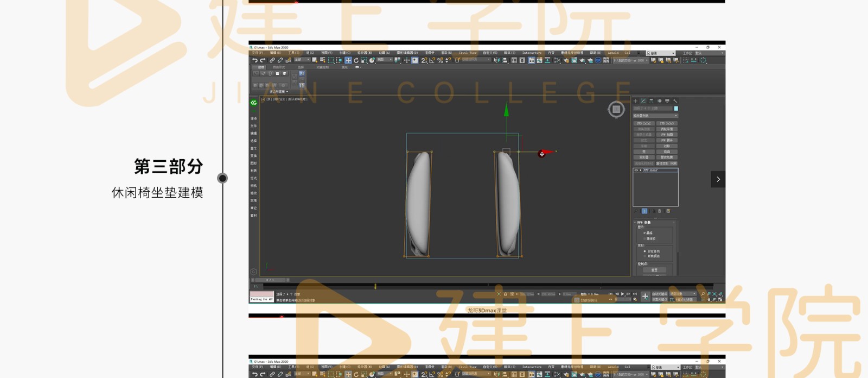Select the 仅在体内 radio button

[x=644, y=251]
